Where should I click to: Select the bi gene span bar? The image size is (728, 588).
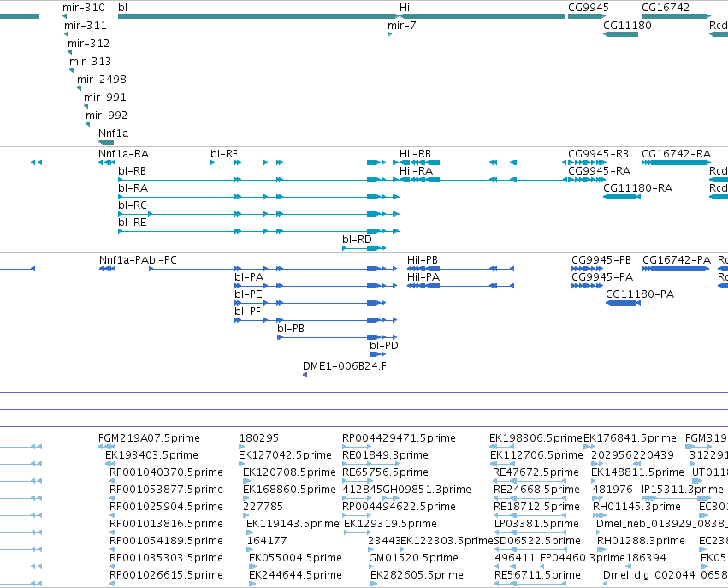coord(258,16)
